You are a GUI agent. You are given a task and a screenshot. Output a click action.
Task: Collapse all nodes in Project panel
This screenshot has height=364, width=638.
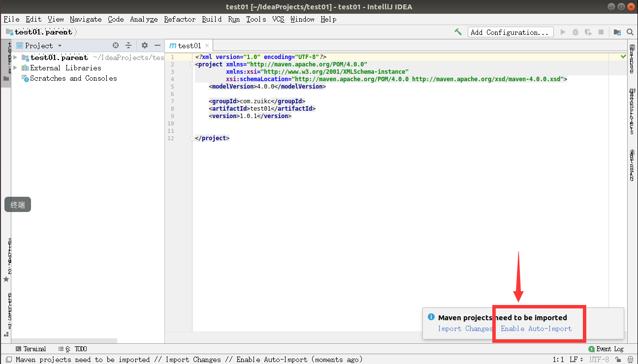tap(128, 45)
